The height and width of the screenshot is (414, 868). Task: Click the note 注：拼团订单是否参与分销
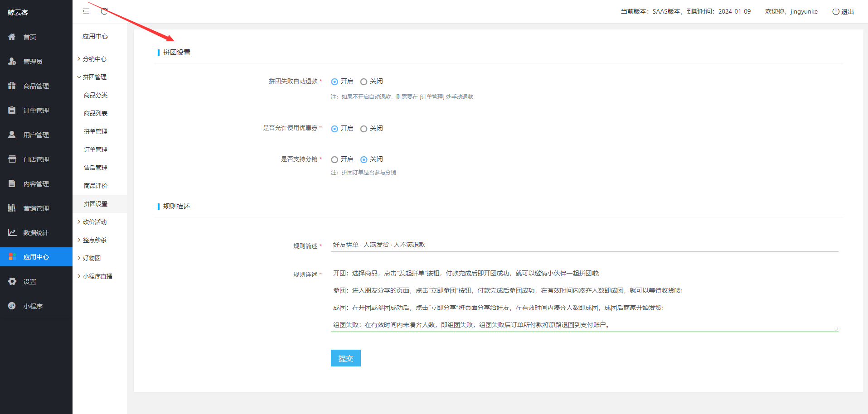pyautogui.click(x=364, y=173)
